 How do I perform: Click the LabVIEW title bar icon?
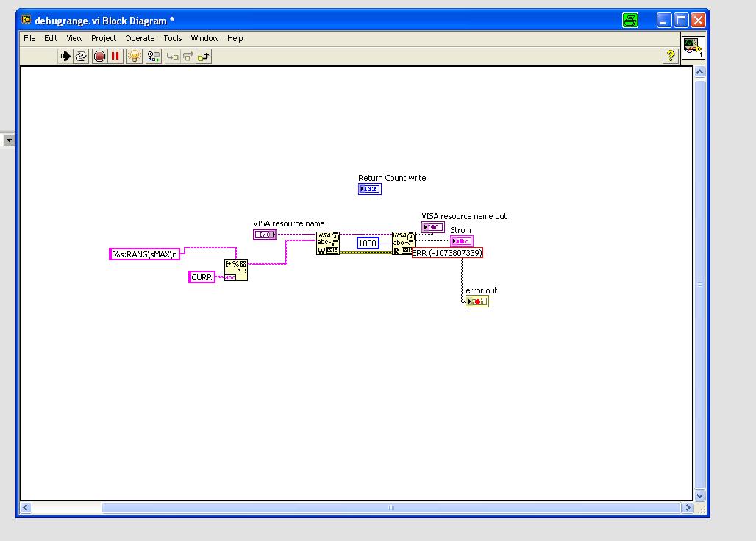[26, 20]
